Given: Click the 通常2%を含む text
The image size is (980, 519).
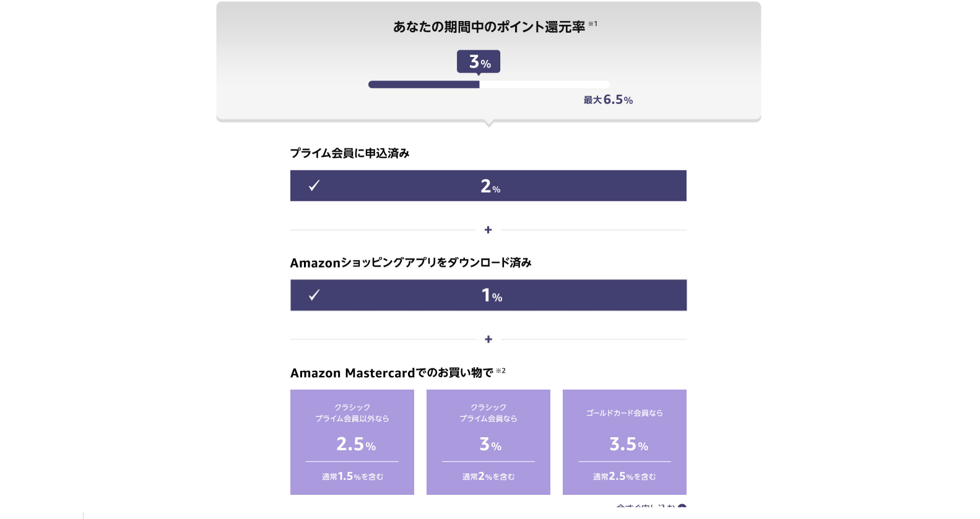Looking at the screenshot, I should [x=488, y=476].
